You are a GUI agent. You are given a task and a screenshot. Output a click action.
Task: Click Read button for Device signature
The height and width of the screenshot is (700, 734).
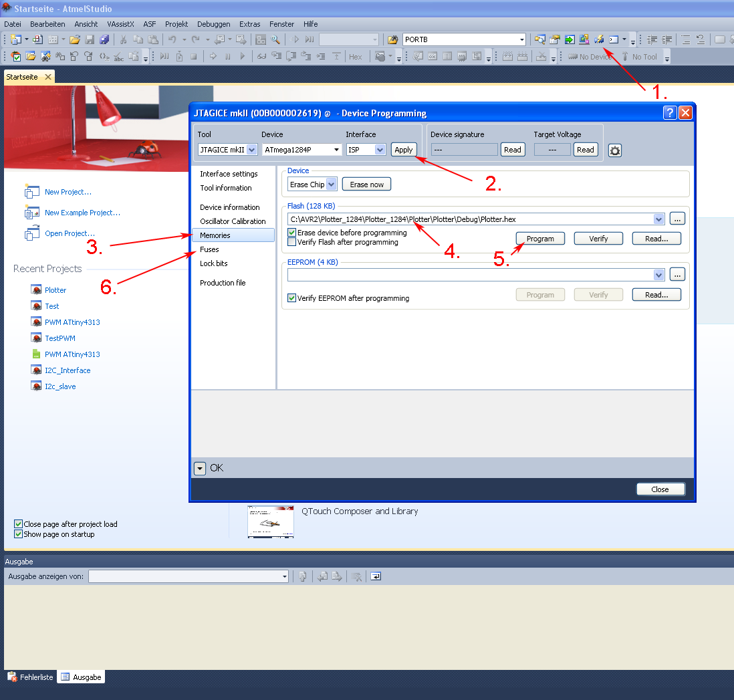click(x=513, y=149)
